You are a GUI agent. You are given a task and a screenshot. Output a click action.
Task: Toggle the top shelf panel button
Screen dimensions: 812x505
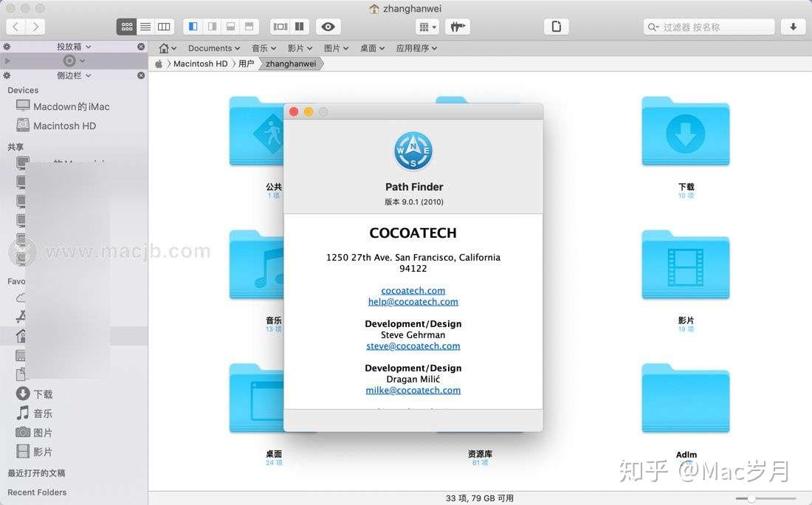(249, 27)
